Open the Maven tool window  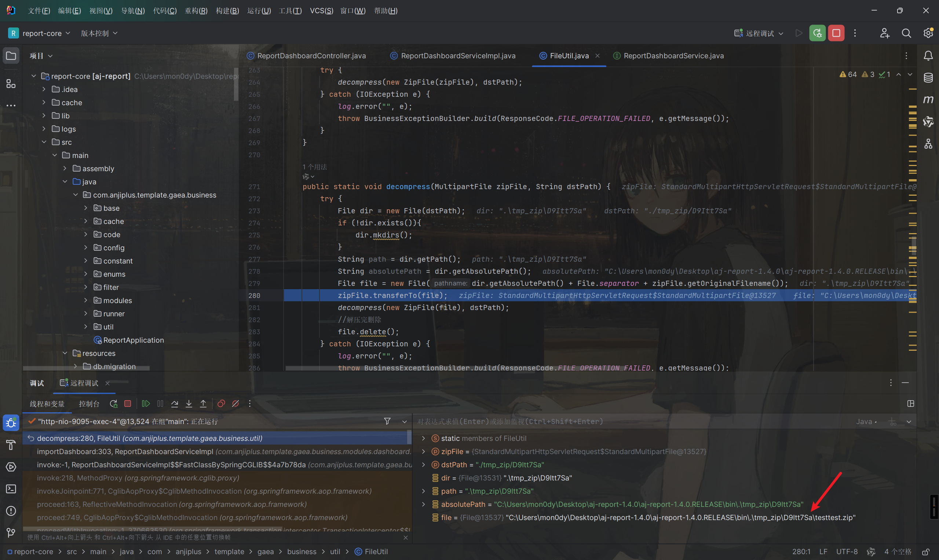pos(928,100)
